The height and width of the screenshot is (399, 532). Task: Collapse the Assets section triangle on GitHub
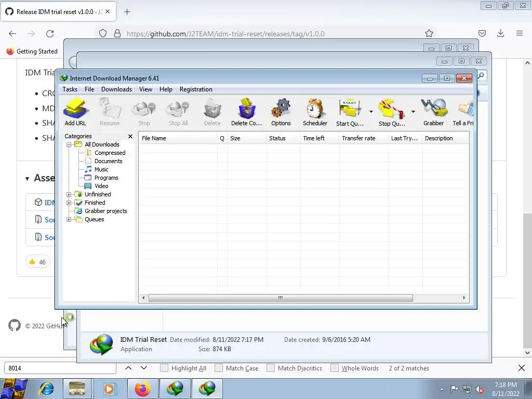point(27,179)
